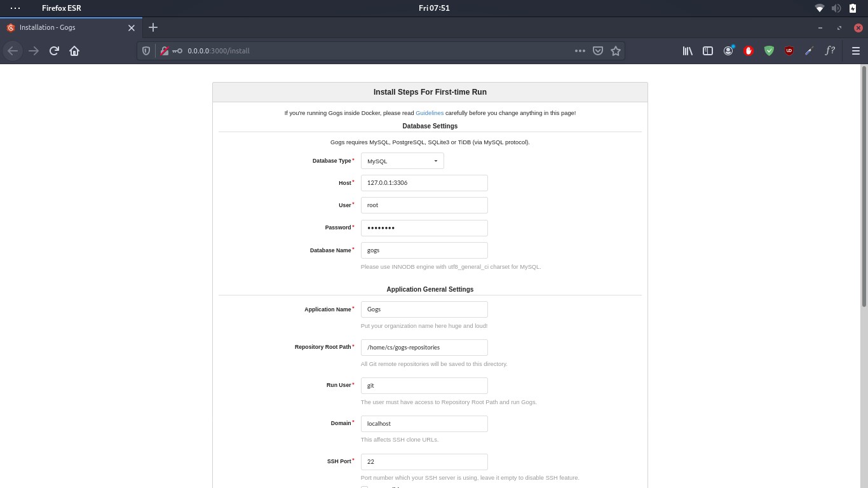The width and height of the screenshot is (868, 488).
Task: Open the Firefox account icon
Action: [x=728, y=51]
